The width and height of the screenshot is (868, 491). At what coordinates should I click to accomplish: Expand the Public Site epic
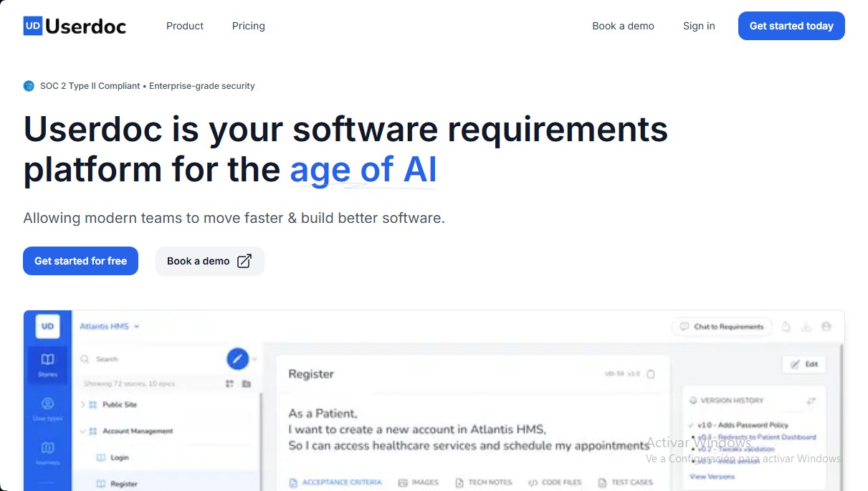tap(83, 405)
